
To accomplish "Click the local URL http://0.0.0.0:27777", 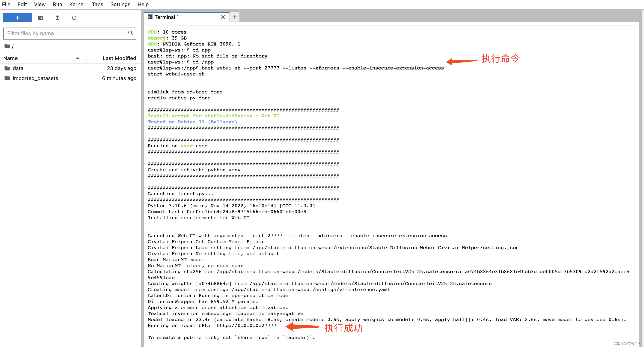I will point(246,325).
